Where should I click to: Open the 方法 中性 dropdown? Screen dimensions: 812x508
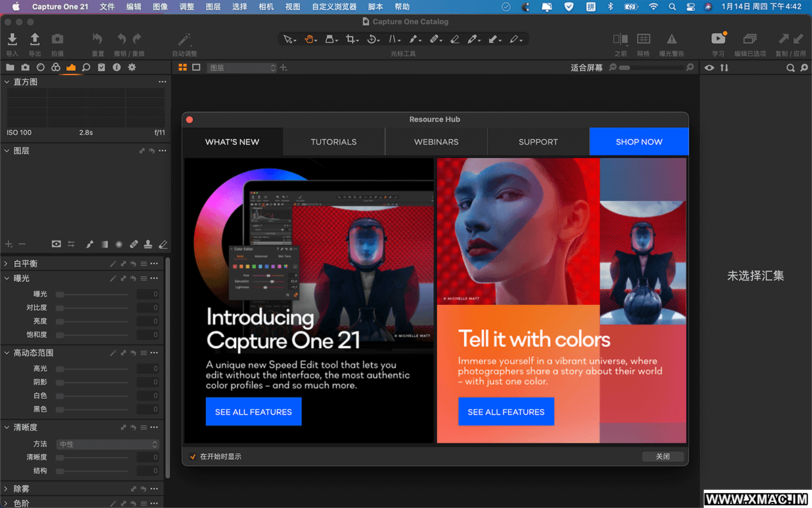click(x=108, y=444)
